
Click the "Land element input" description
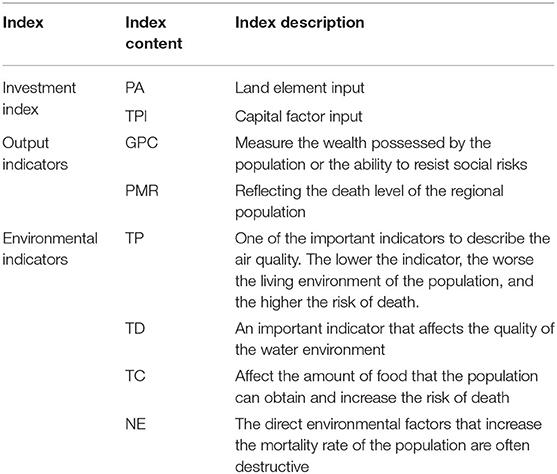click(x=299, y=88)
